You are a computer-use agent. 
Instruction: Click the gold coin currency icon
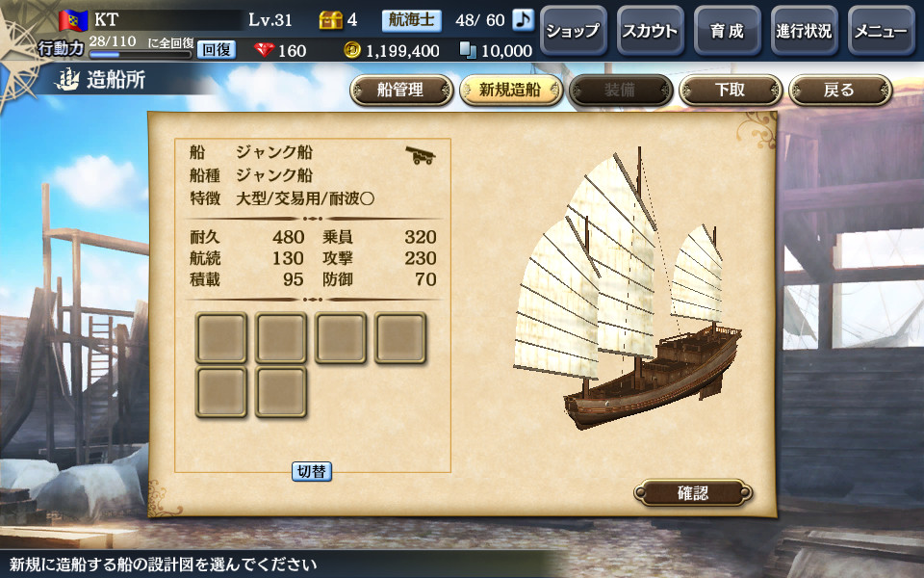pos(352,50)
